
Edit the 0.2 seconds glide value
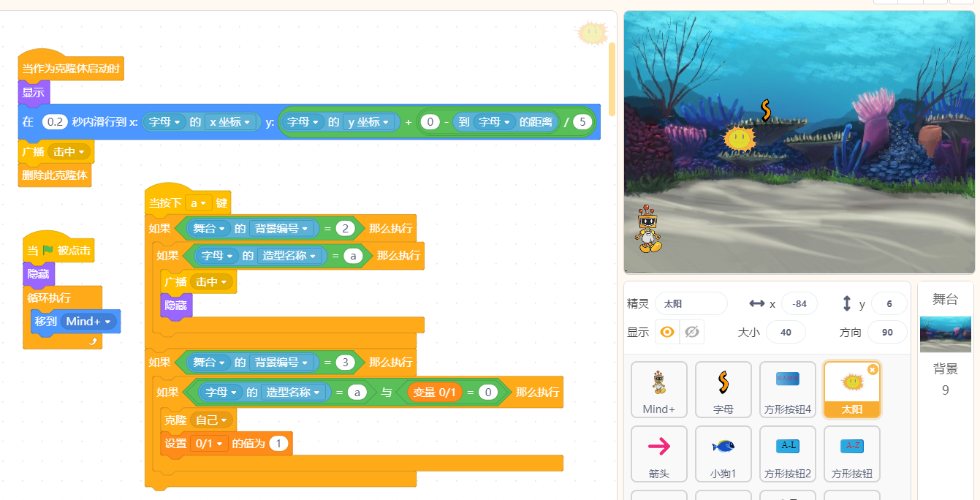[x=55, y=122]
